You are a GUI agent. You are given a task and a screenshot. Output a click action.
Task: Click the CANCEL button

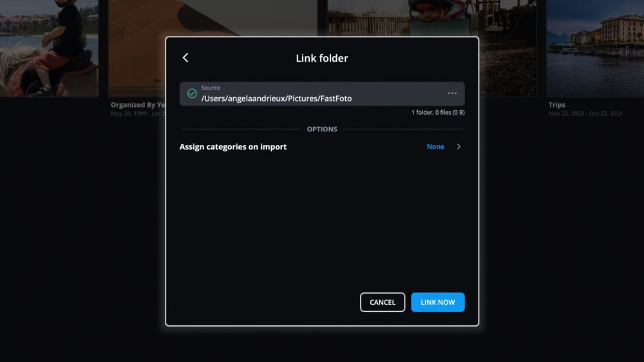(383, 302)
